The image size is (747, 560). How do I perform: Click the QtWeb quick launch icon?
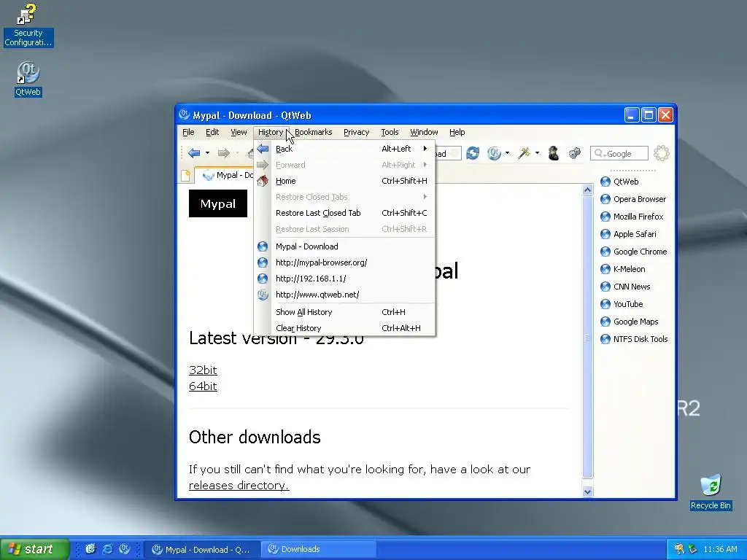124,549
